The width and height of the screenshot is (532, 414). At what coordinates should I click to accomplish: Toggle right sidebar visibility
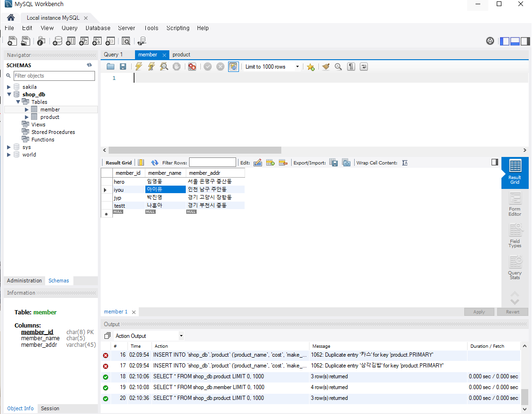[x=525, y=41]
